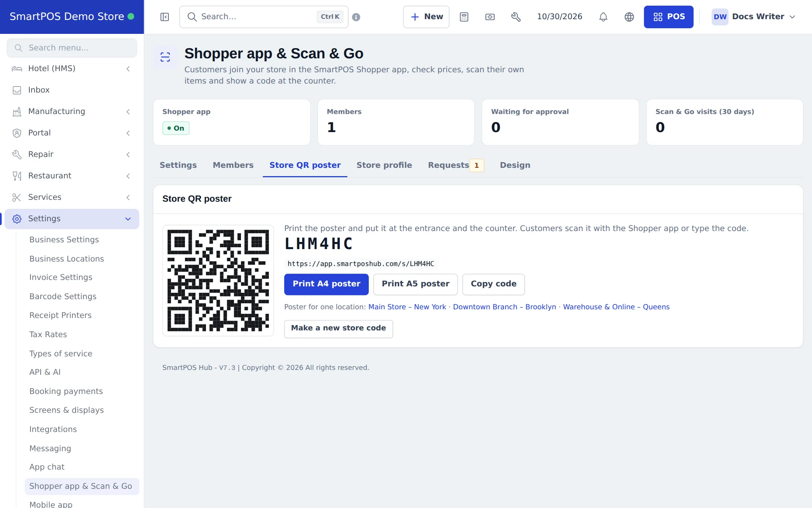Image resolution: width=812 pixels, height=508 pixels.
Task: Expand the Manufacturing menu
Action: click(72, 111)
